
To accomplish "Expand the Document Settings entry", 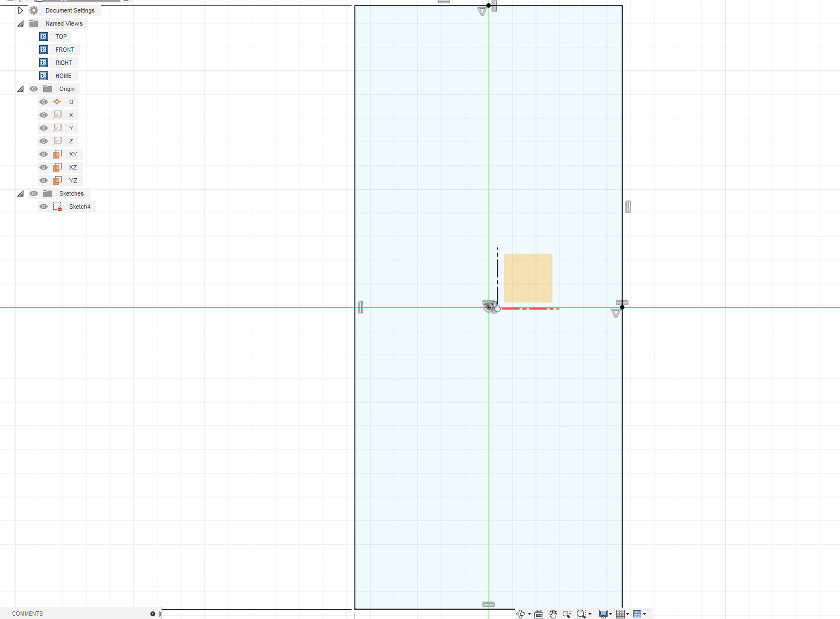I will point(20,10).
